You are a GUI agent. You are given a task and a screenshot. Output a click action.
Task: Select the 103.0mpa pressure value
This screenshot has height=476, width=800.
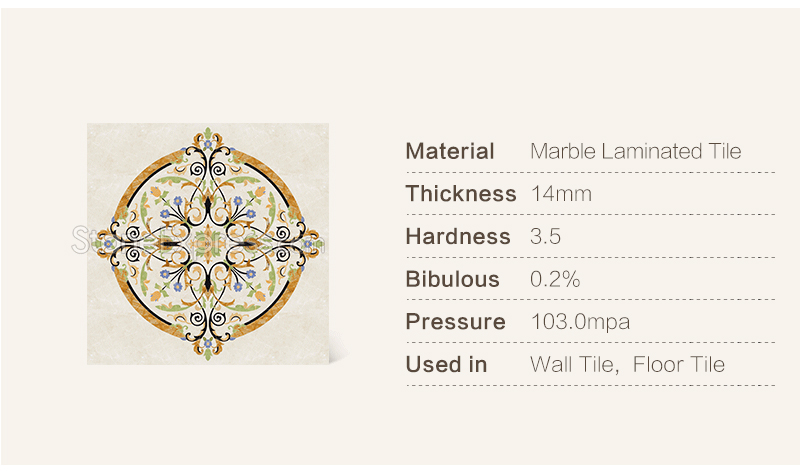point(581,322)
